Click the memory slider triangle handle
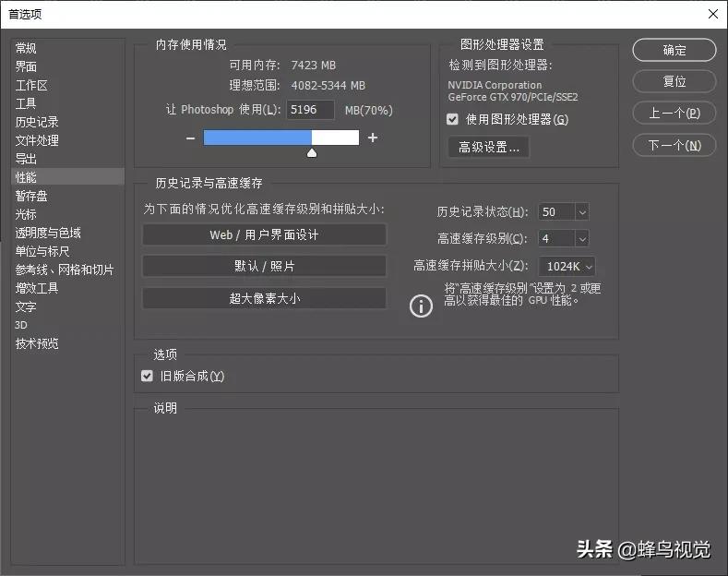The image size is (728, 576). click(x=312, y=153)
